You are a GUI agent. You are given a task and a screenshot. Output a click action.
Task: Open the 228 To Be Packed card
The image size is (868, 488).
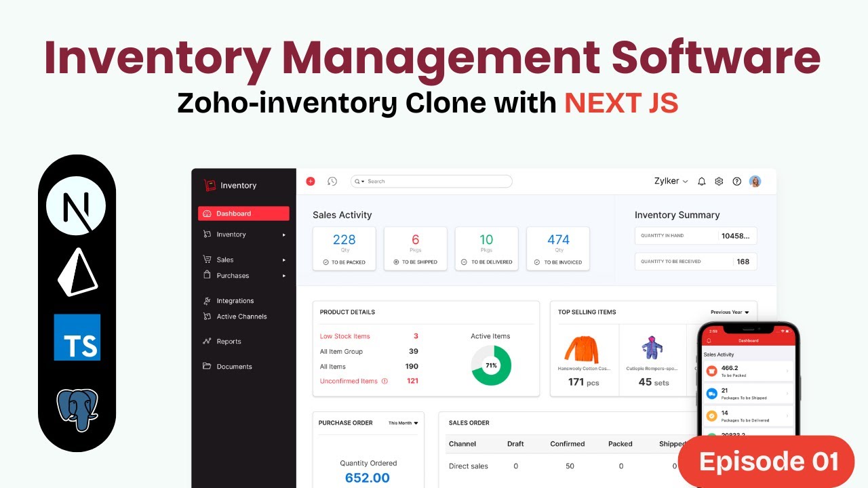pos(344,249)
